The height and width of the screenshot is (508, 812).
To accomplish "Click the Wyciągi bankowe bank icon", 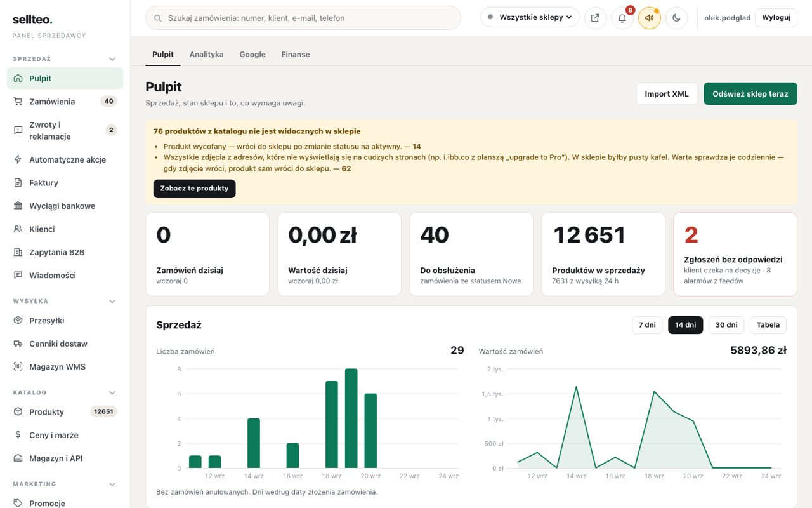I will pos(18,206).
